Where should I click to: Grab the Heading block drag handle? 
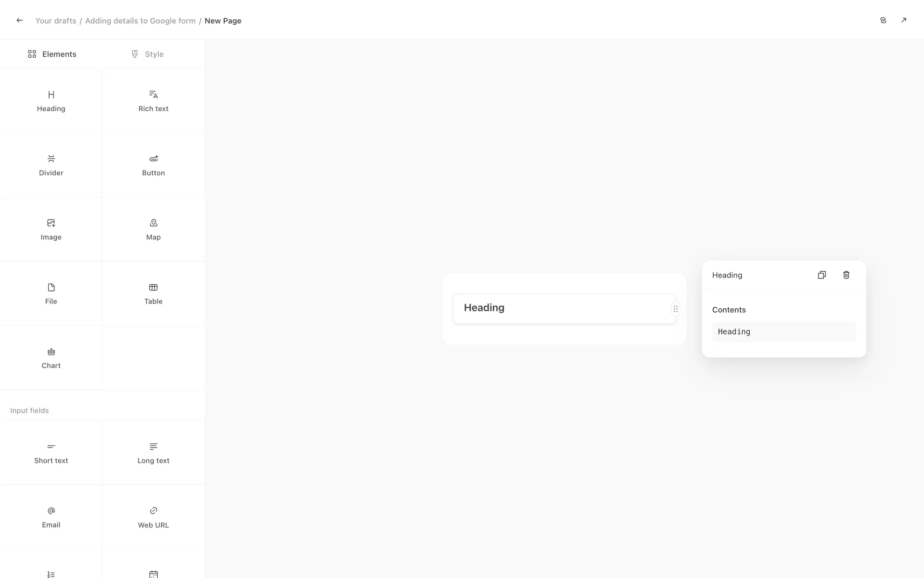(x=675, y=309)
